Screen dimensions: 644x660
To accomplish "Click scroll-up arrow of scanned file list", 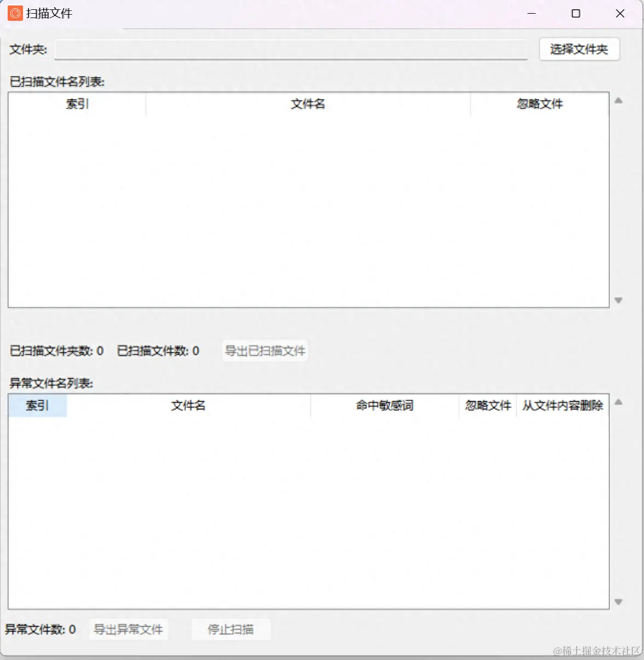I will click(618, 101).
